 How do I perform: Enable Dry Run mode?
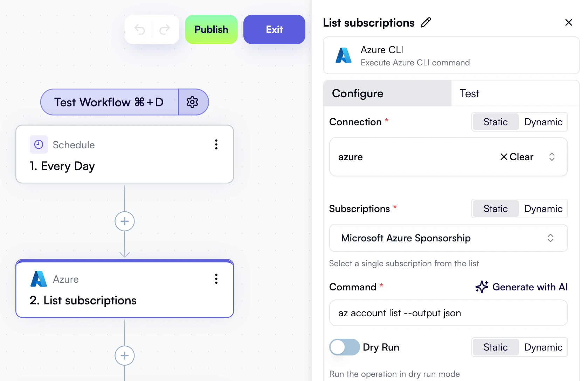[x=344, y=347]
